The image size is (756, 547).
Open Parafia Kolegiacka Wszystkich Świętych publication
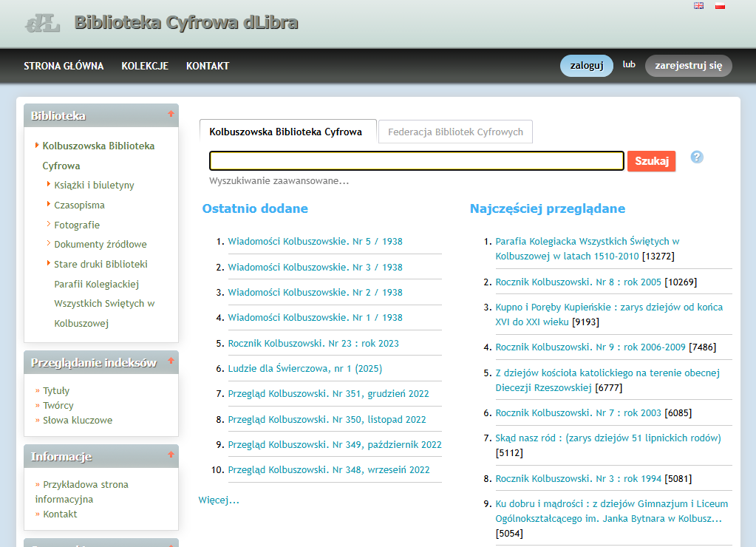588,249
